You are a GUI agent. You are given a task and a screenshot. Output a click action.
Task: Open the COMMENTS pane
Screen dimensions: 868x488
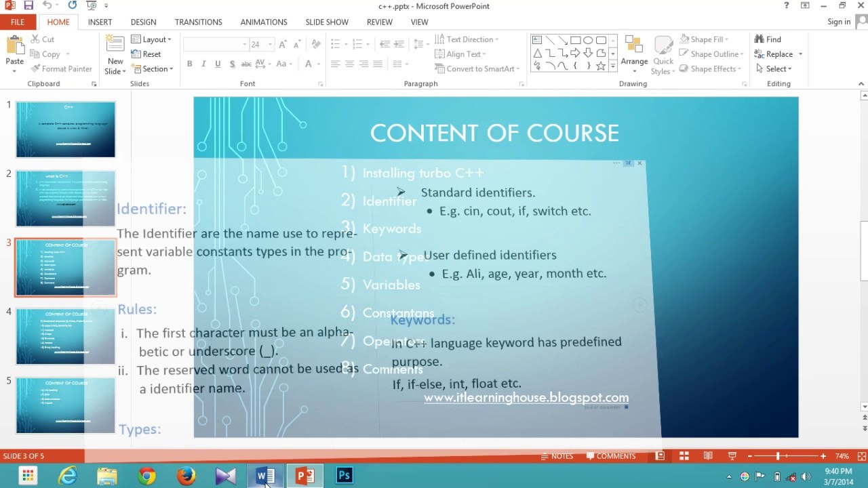(610, 456)
